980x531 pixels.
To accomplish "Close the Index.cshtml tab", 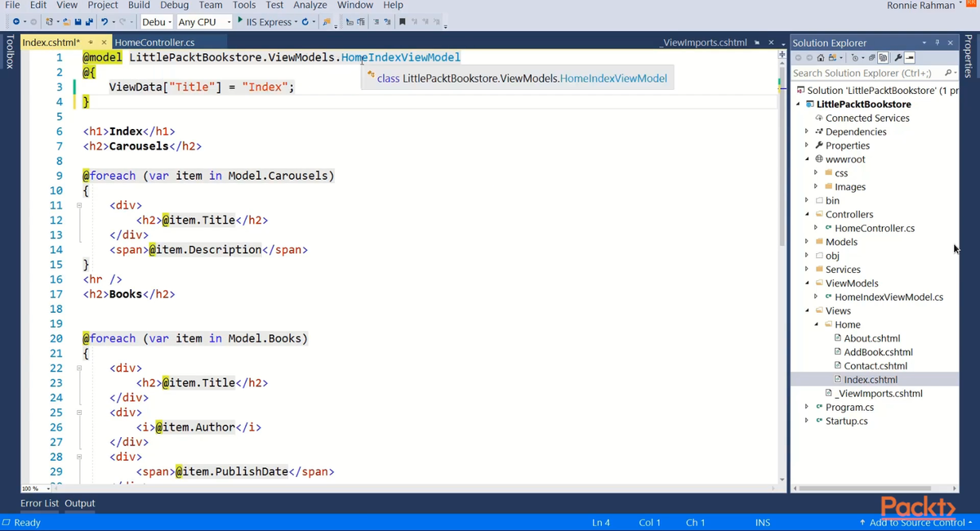I will point(104,42).
